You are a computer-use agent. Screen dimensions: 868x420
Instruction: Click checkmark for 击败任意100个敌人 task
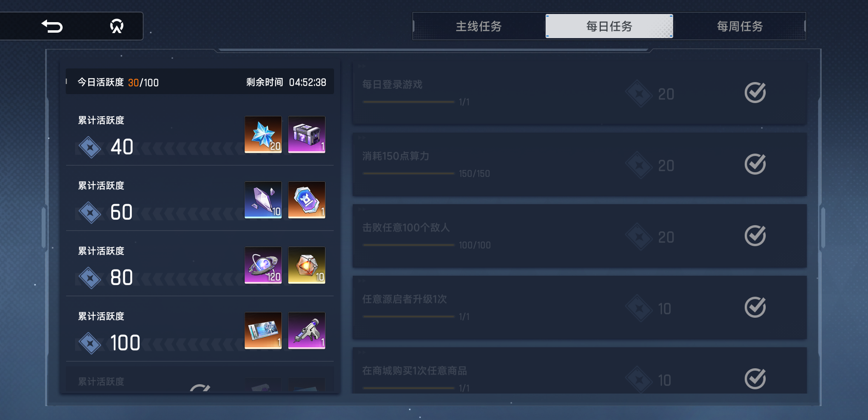tap(755, 236)
